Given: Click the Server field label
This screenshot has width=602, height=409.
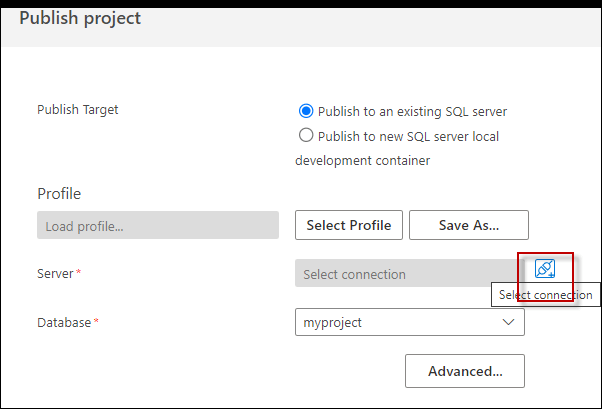Looking at the screenshot, I should pyautogui.click(x=55, y=273).
